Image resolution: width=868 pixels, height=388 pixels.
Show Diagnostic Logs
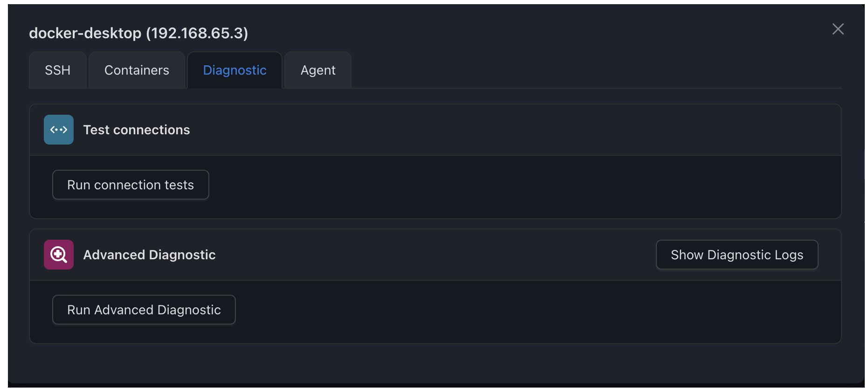tap(737, 255)
